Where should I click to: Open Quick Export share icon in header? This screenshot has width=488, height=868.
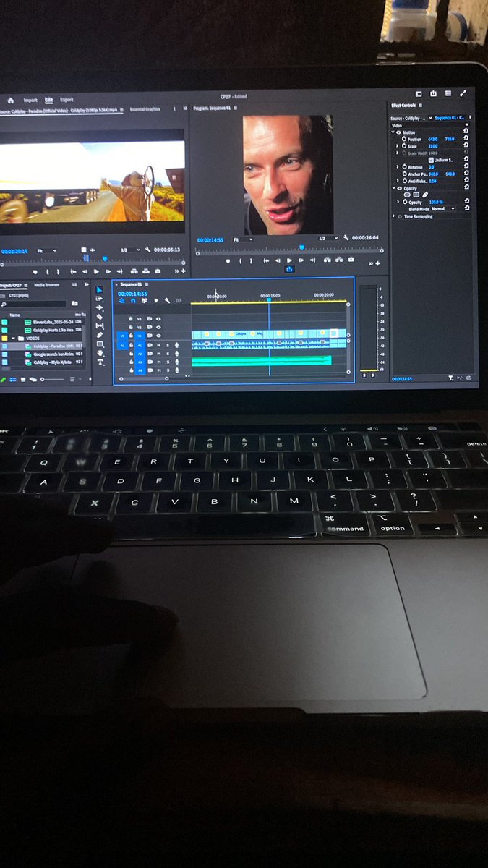433,93
